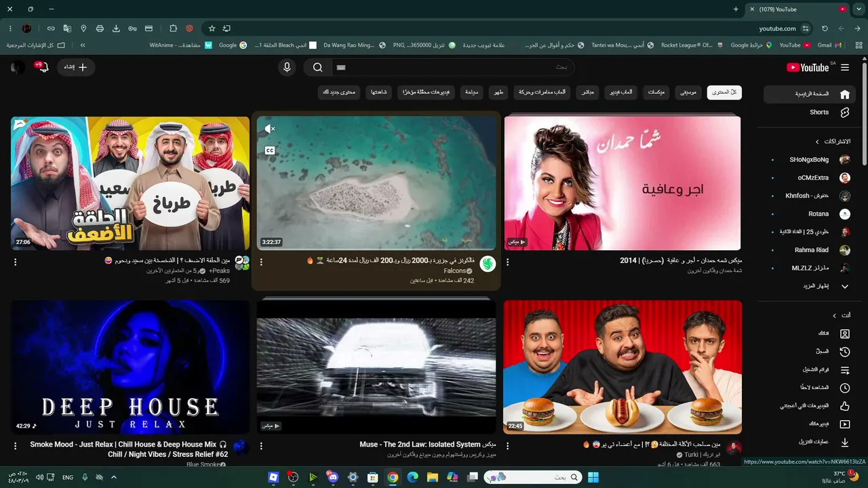
Task: Select the شاهدتها filter chip
Action: [x=379, y=92]
